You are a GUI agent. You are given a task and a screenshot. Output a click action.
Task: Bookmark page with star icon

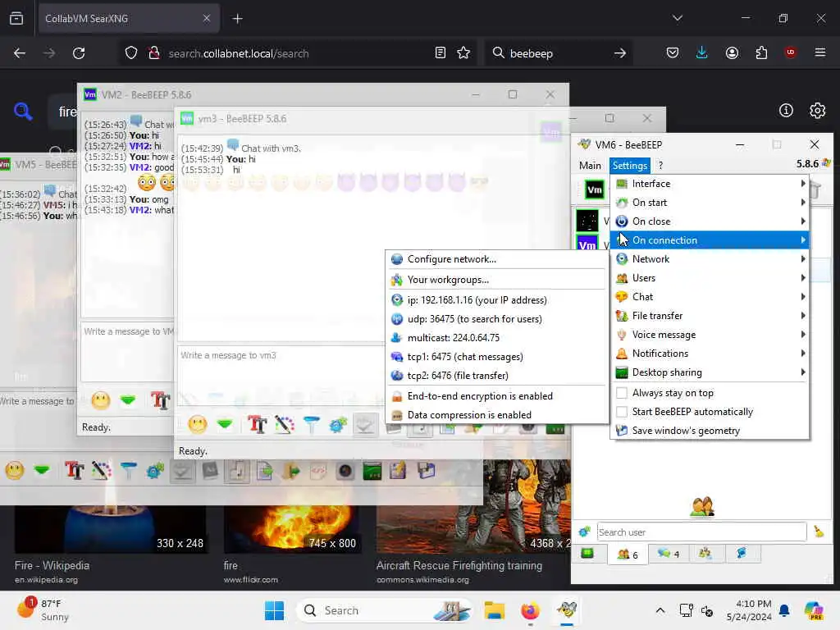463,53
